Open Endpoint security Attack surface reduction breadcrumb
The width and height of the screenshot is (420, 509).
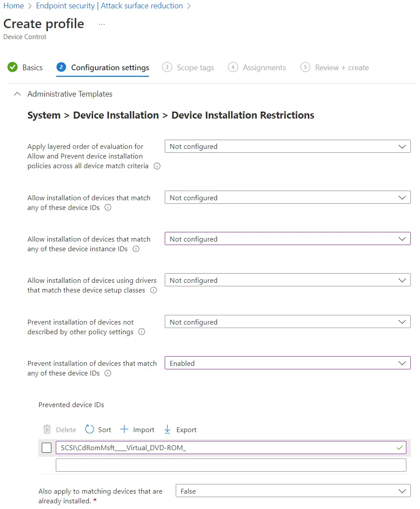pos(109,6)
